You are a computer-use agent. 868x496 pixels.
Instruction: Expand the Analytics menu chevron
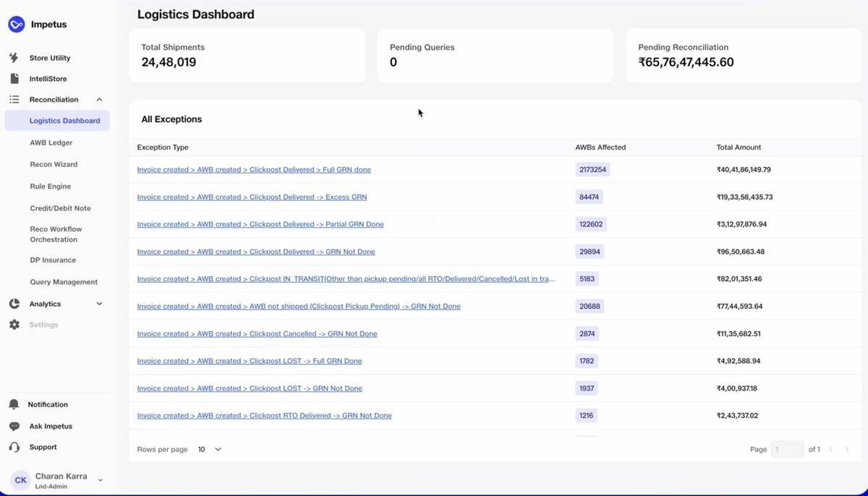pos(99,304)
